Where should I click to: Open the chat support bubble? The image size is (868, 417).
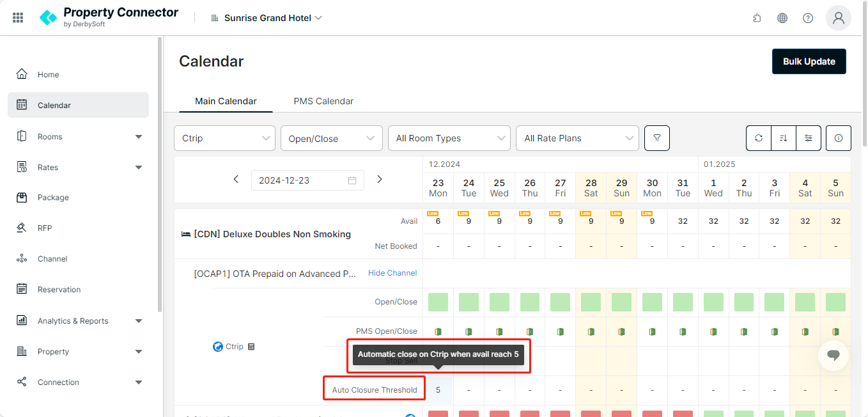(x=833, y=356)
